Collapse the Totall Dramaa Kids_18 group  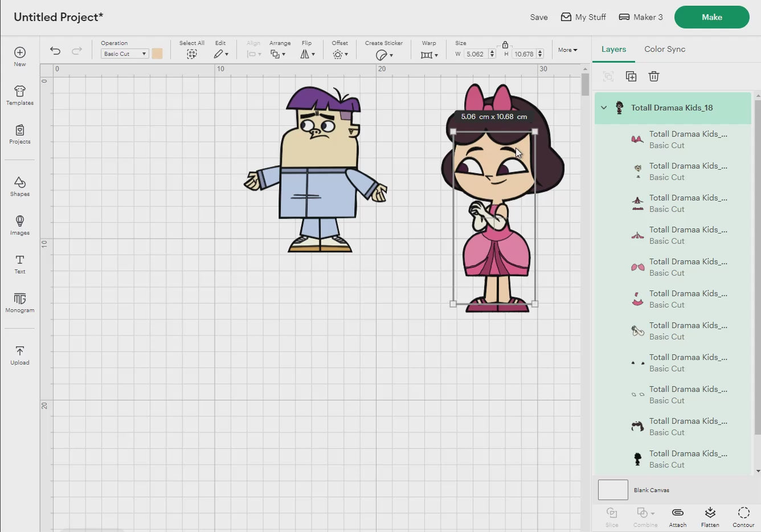[x=604, y=108]
